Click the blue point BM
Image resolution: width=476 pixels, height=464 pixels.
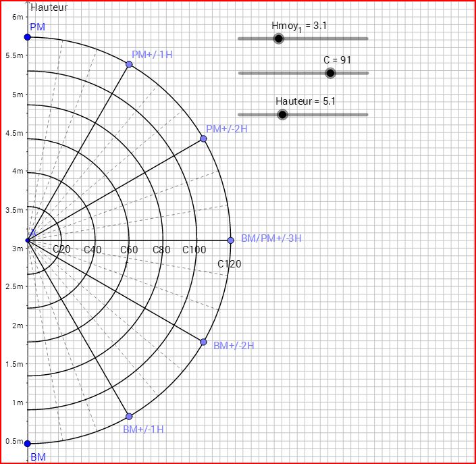[28, 444]
